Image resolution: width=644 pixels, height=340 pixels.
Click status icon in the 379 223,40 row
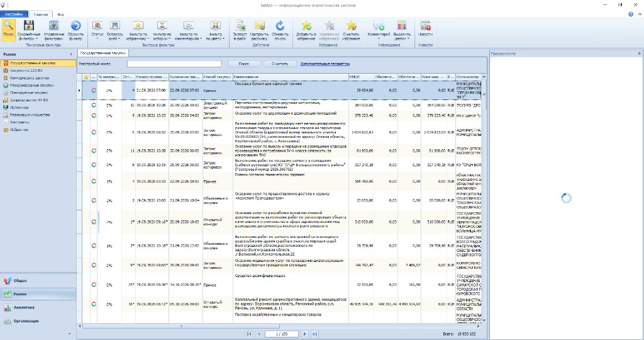pyautogui.click(x=94, y=115)
